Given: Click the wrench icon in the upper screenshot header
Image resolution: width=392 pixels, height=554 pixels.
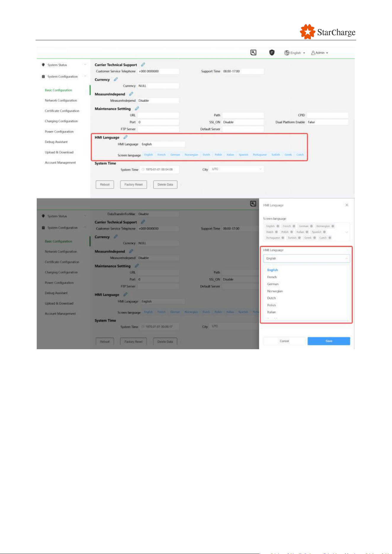Looking at the screenshot, I should pos(253,53).
